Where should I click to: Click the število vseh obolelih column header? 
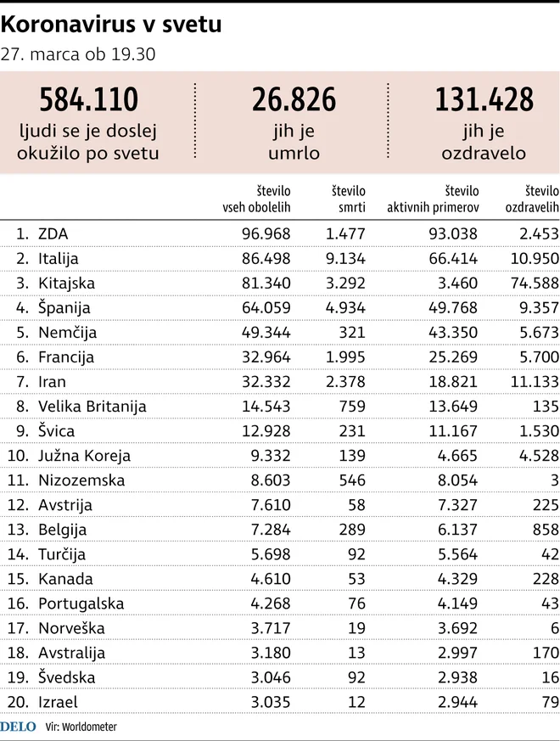pyautogui.click(x=256, y=199)
